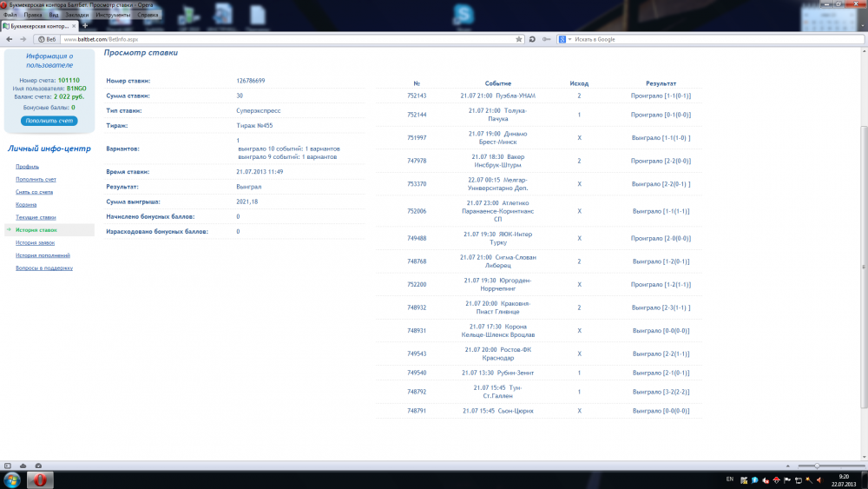Viewport: 868px width, 489px height.
Task: Click the Динамо Брест-Минск event
Action: 498,138
